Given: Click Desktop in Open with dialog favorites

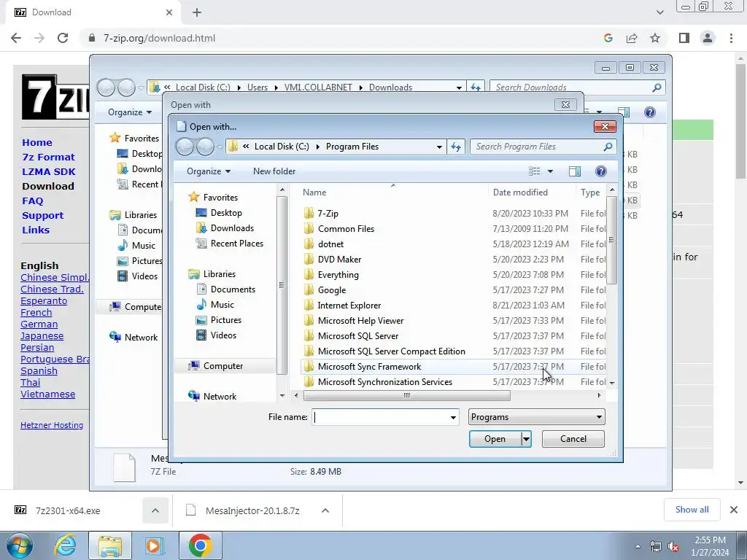Looking at the screenshot, I should click(x=226, y=213).
